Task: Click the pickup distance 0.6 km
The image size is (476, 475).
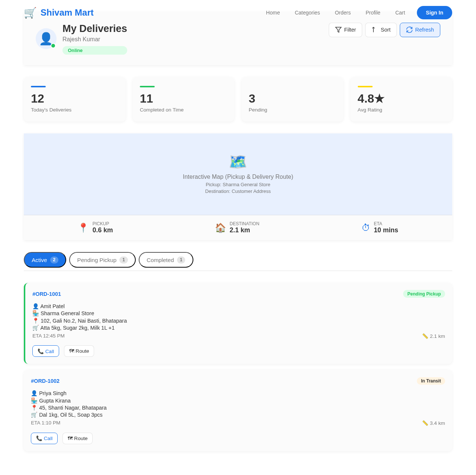Action: click(103, 230)
